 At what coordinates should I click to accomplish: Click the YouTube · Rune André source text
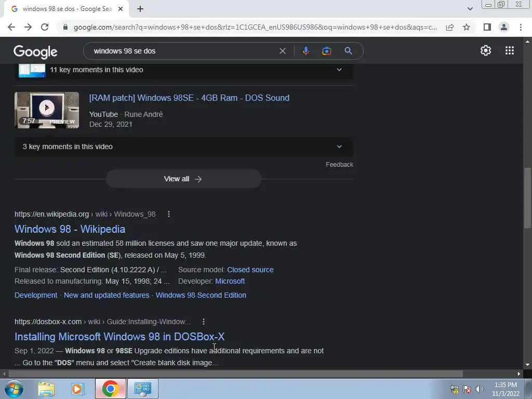point(126,114)
